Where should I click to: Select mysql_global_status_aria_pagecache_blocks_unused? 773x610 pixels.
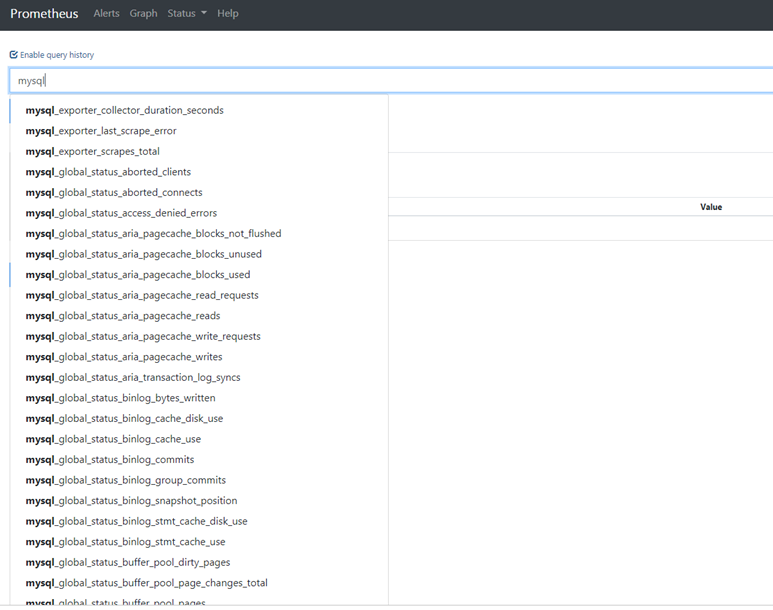[x=199, y=254]
